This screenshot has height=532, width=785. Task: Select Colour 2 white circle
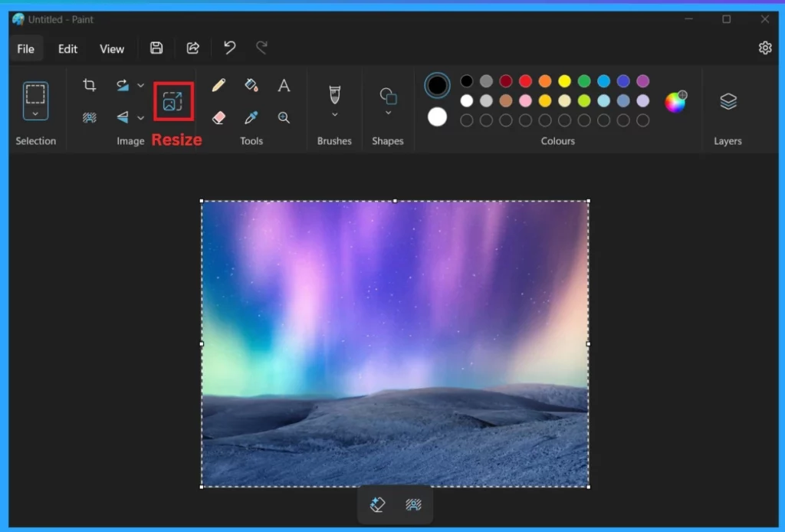click(x=437, y=117)
